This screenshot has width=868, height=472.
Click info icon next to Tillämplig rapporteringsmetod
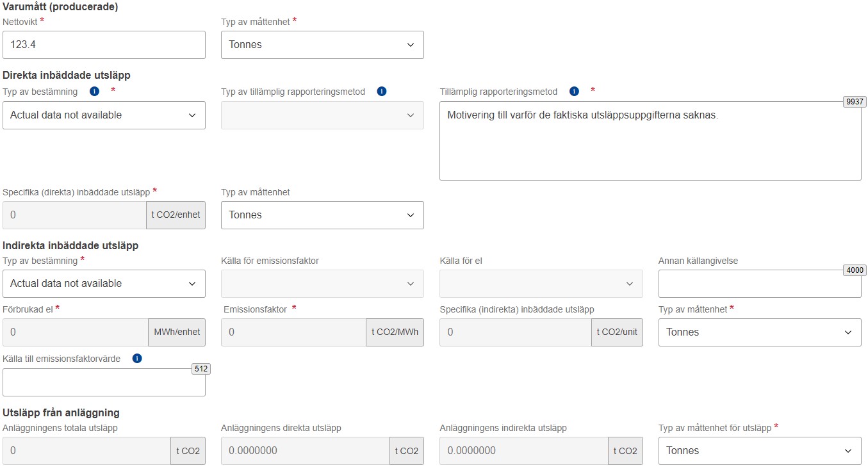(x=574, y=92)
